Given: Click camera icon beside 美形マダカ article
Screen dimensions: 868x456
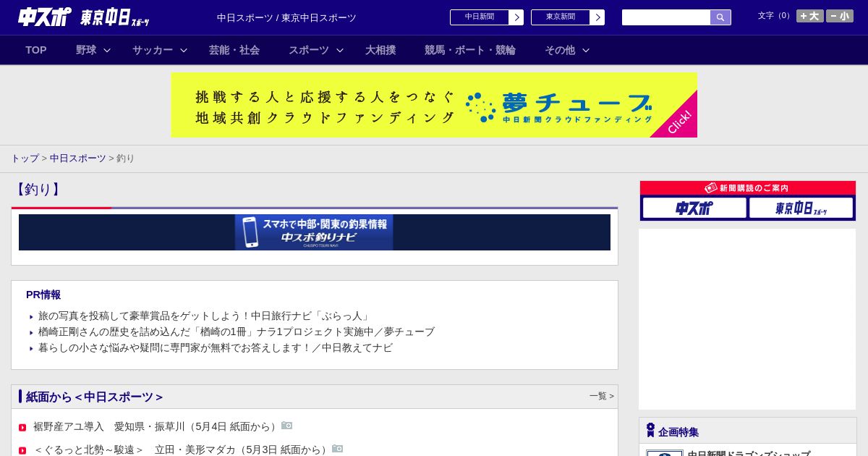Looking at the screenshot, I should pos(338,449).
